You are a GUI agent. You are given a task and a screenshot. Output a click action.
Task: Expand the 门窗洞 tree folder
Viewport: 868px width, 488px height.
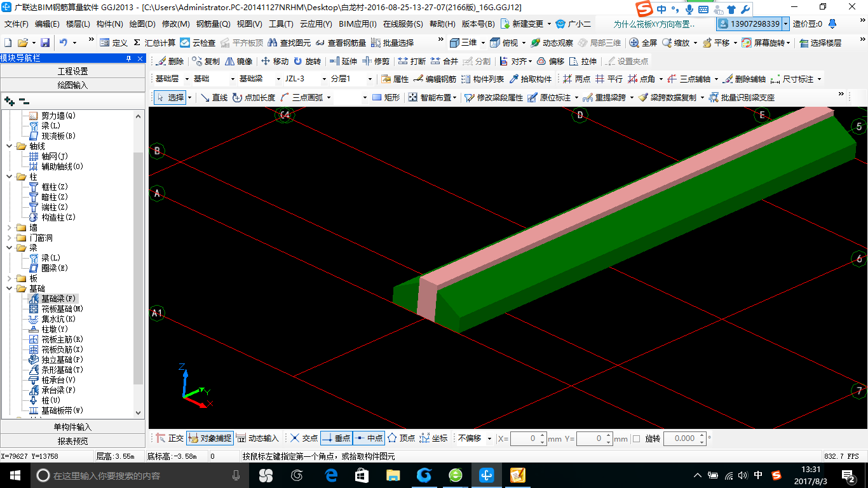point(9,238)
